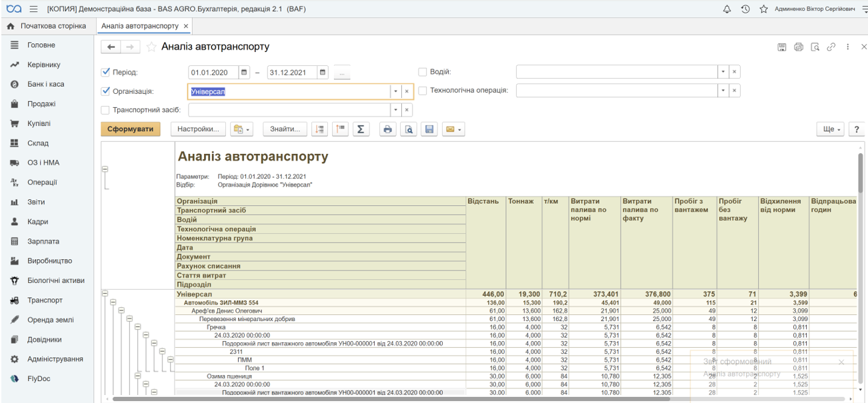The width and height of the screenshot is (868, 403).
Task: Open Транспортний засіб dropdown list
Action: click(x=395, y=110)
